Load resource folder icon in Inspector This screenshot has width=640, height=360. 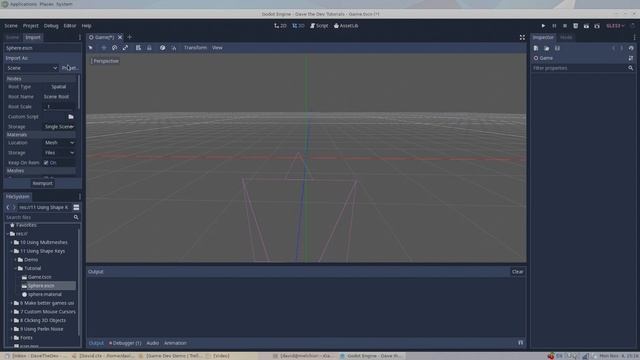[547, 48]
